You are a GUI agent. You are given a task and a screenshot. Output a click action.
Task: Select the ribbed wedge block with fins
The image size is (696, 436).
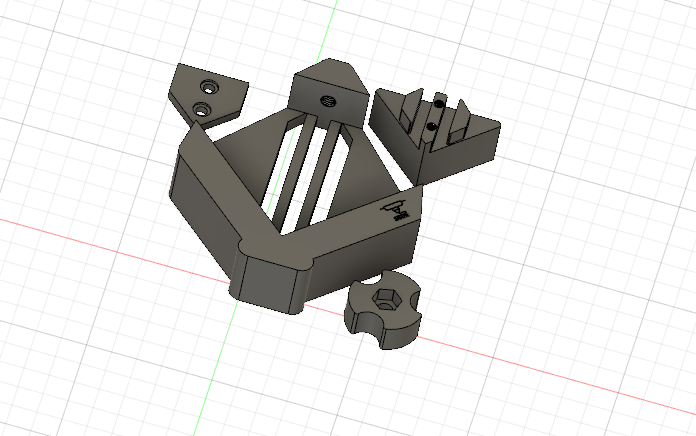point(435,135)
